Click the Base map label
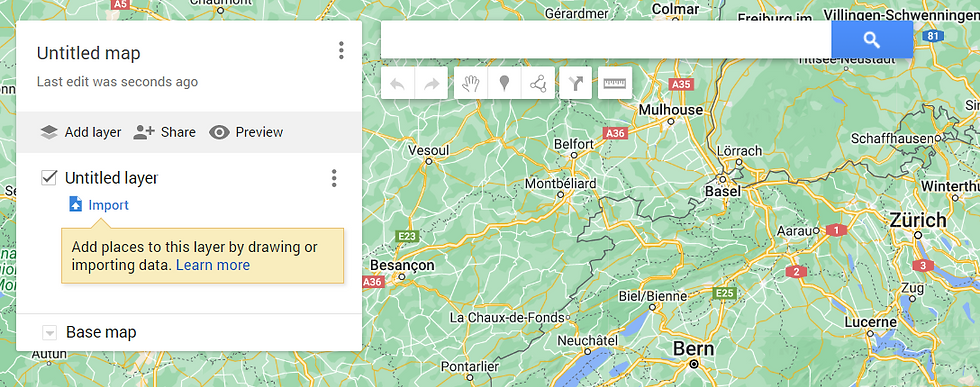This screenshot has height=387, width=980. (101, 332)
